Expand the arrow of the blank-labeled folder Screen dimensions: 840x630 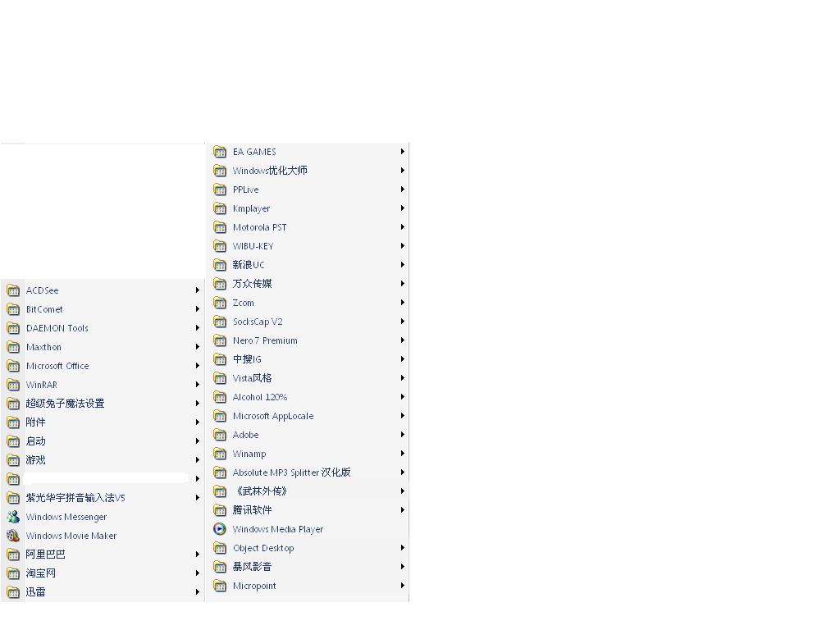tap(197, 479)
